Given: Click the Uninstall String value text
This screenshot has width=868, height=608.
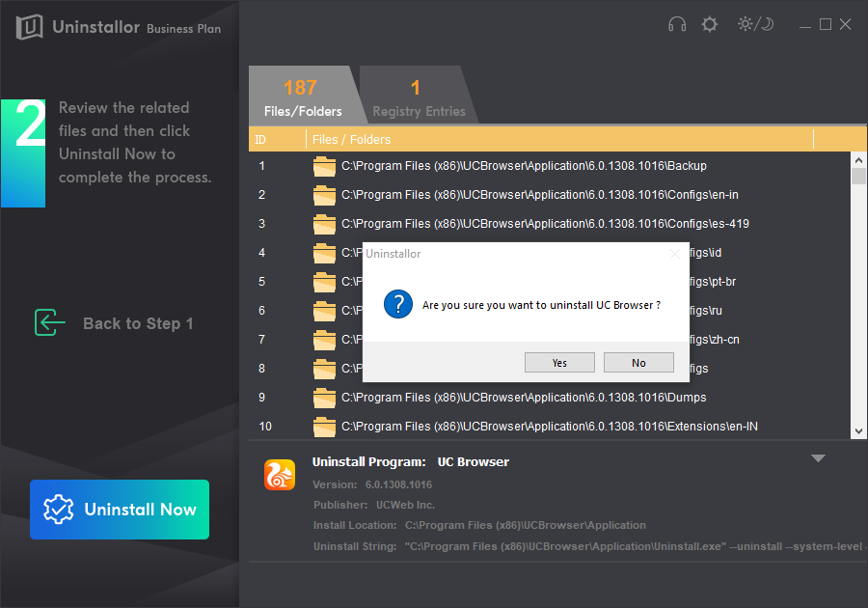Looking at the screenshot, I should tap(634, 546).
